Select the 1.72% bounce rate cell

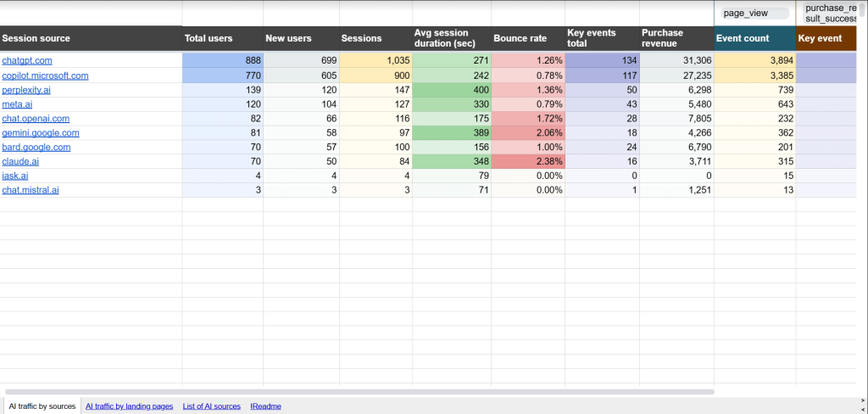(528, 119)
